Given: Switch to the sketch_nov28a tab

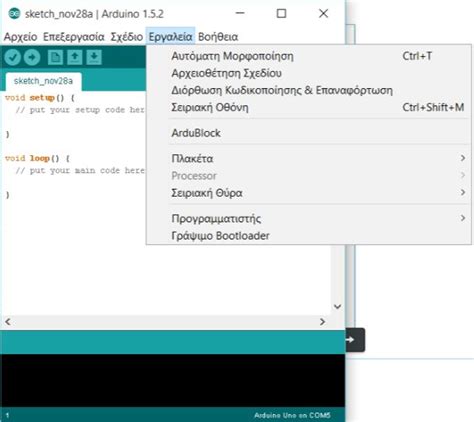Looking at the screenshot, I should pyautogui.click(x=43, y=81).
